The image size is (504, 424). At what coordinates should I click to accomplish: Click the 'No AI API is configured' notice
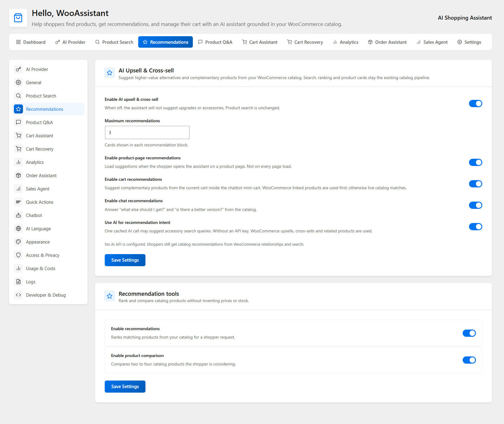point(204,244)
